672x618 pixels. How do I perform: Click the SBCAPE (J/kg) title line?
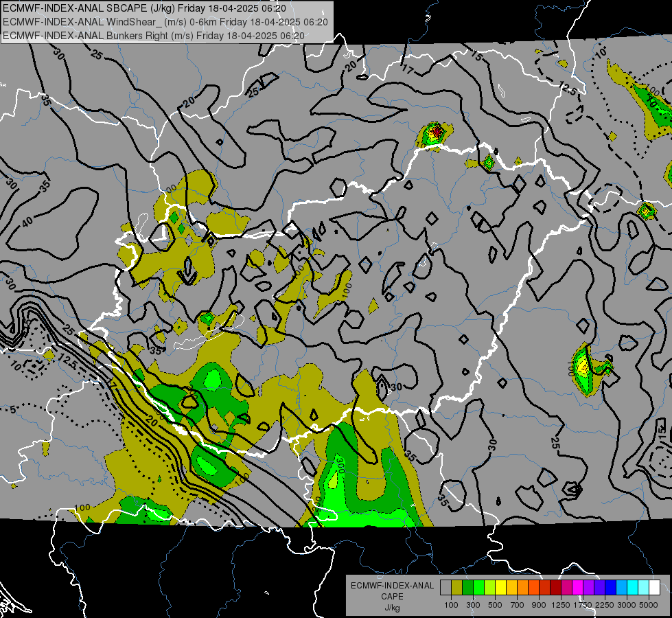point(144,8)
